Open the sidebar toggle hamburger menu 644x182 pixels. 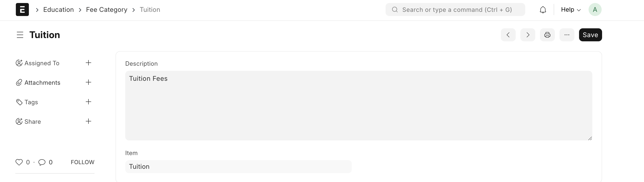click(20, 35)
